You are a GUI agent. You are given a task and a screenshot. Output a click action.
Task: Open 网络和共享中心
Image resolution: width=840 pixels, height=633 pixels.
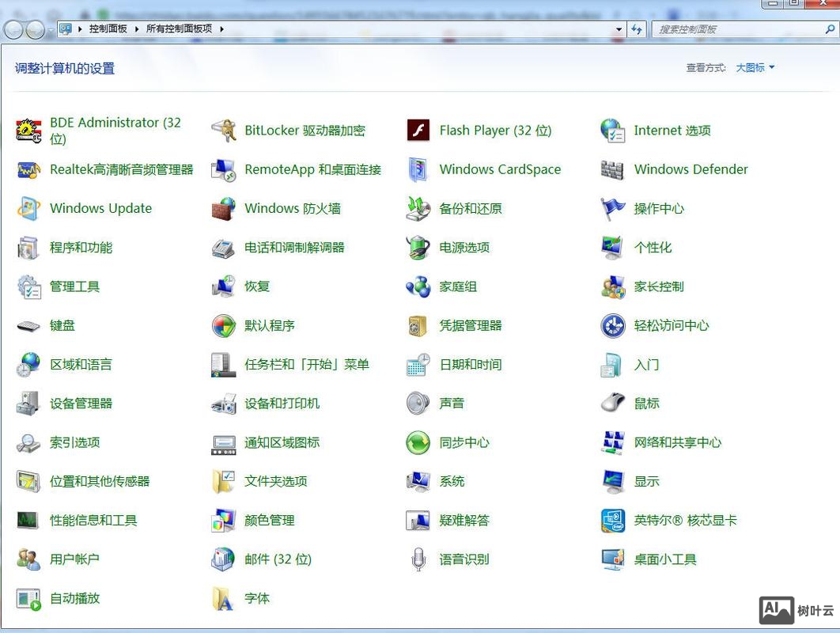click(676, 442)
